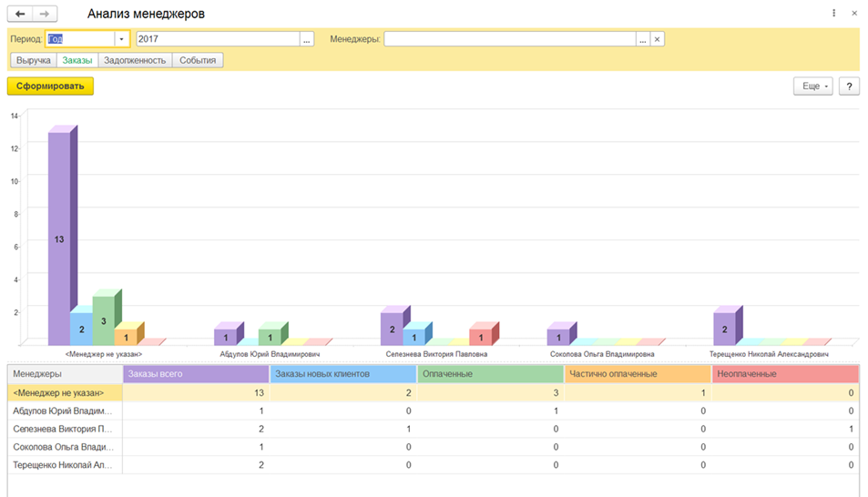
Task: Switch to the События tab
Action: tap(198, 60)
